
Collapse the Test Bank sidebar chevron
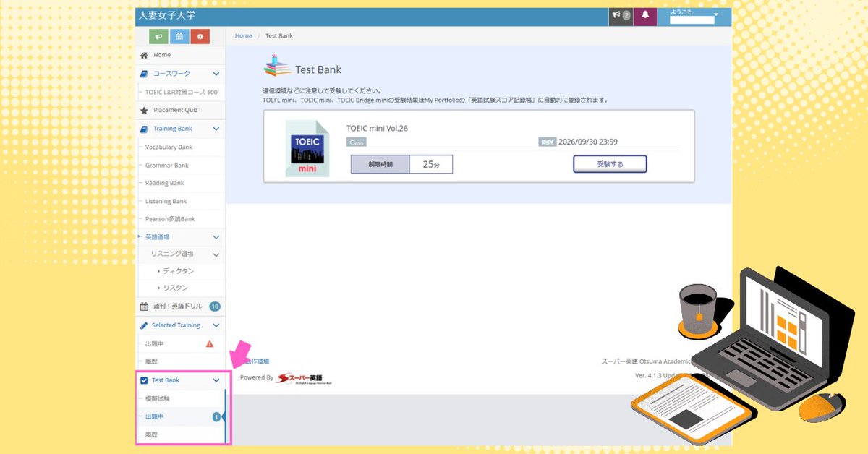coord(216,380)
